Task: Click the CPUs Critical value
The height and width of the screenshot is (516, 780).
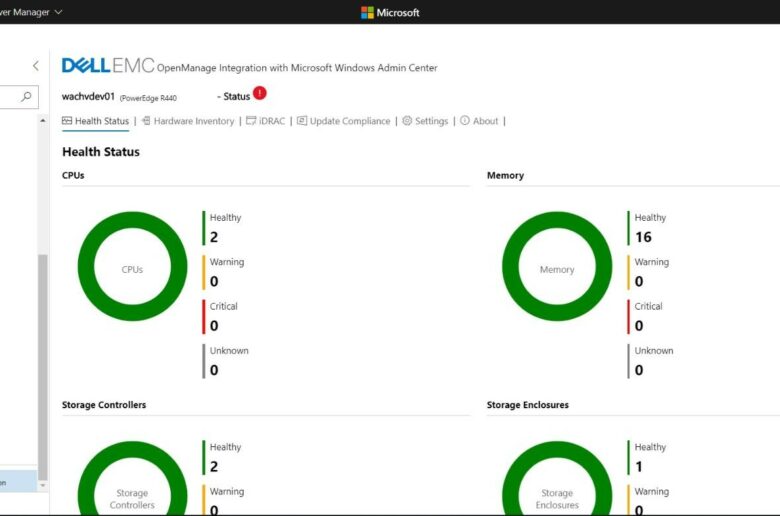Action: click(214, 325)
